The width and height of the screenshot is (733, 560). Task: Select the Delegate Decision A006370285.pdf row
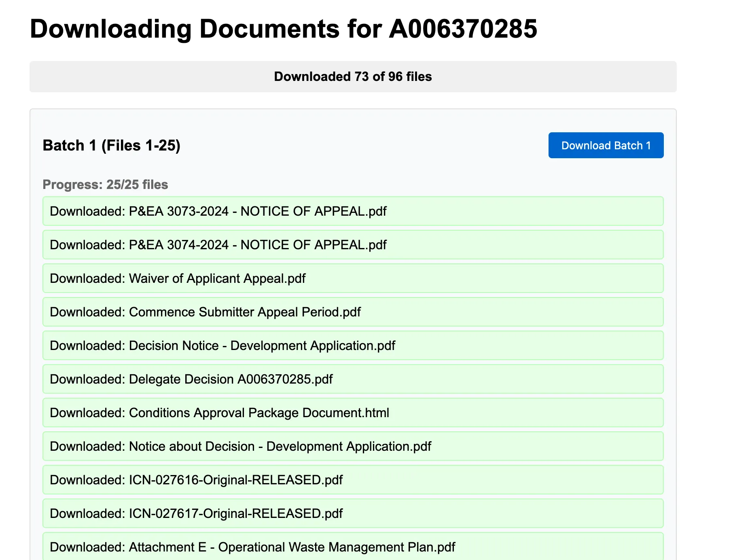coord(353,379)
